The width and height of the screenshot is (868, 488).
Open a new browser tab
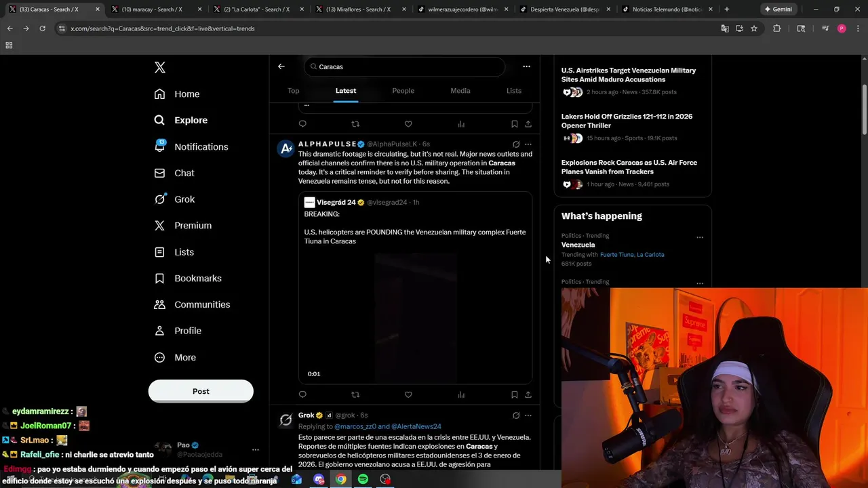[727, 9]
